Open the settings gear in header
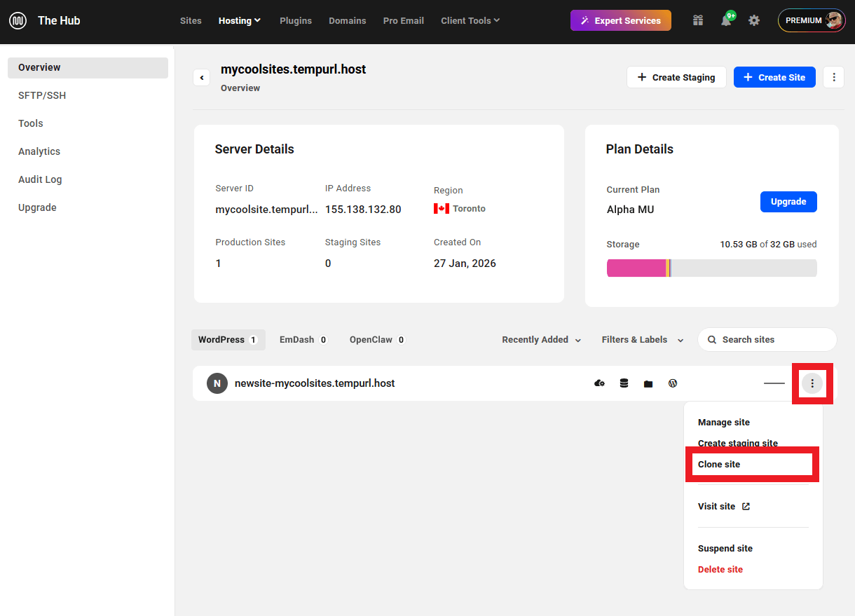Screen dimensions: 855x616 tap(754, 20)
